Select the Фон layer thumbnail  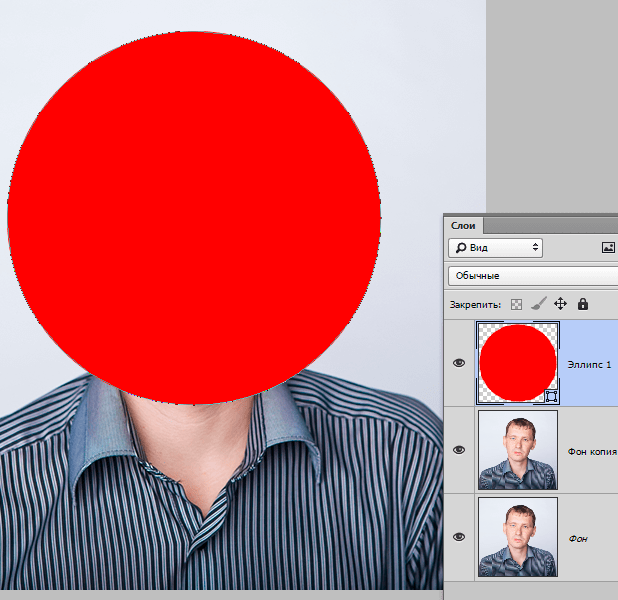pyautogui.click(x=518, y=537)
